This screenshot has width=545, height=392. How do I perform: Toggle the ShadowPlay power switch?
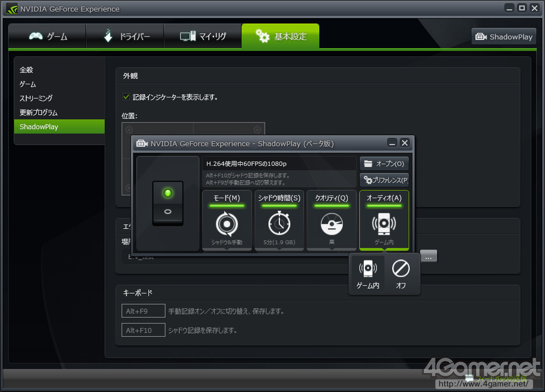click(168, 203)
